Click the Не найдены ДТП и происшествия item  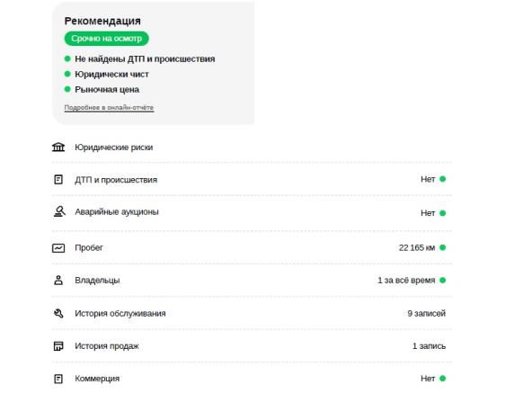(145, 58)
